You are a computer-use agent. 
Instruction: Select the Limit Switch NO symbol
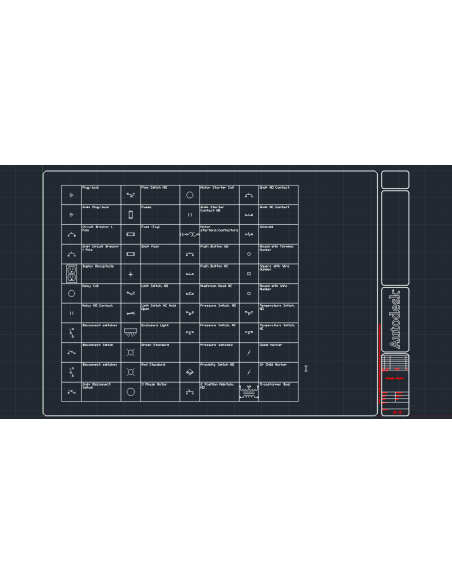click(x=130, y=293)
